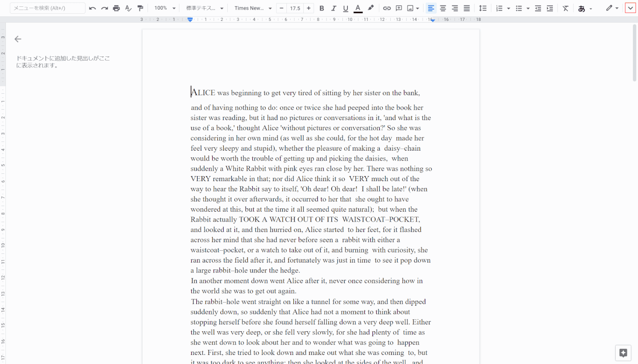
Task: Center align the text
Action: (x=443, y=8)
